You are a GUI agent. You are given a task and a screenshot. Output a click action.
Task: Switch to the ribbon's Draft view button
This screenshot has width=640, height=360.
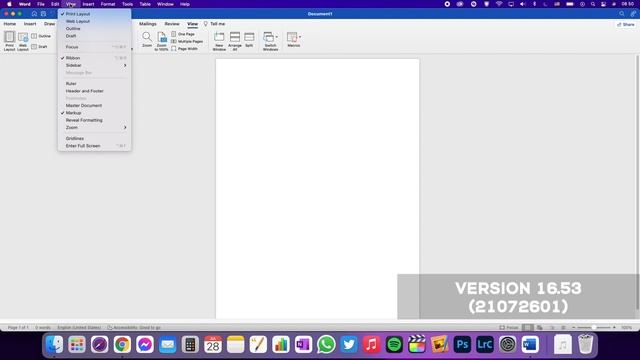(39, 47)
